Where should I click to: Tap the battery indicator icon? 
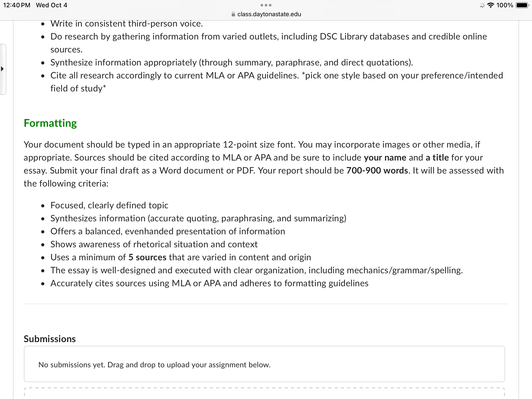[522, 5]
